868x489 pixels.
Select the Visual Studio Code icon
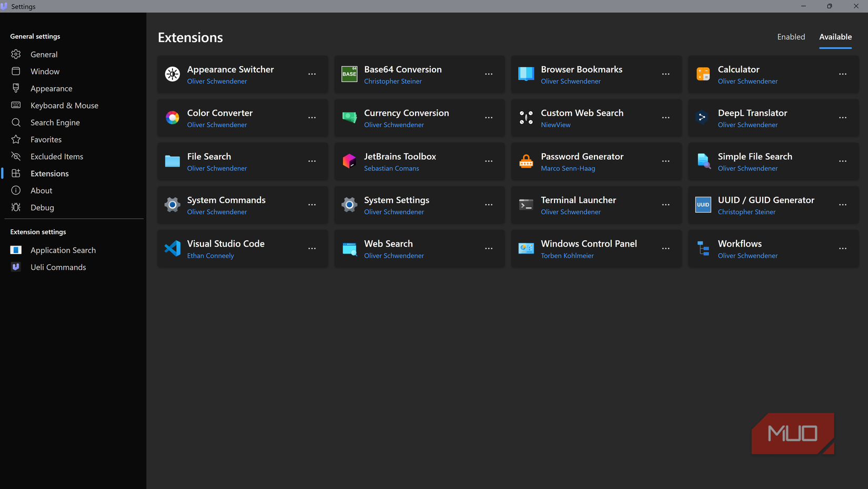coord(172,248)
